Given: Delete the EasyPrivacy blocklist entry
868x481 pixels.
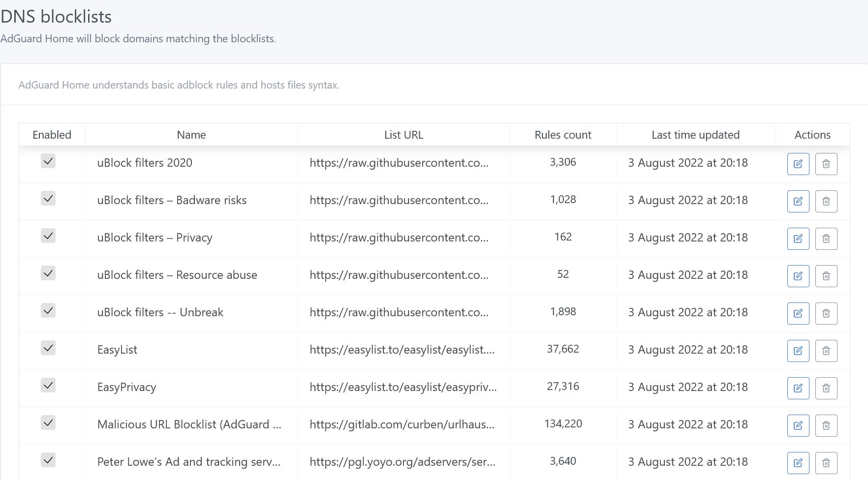Looking at the screenshot, I should (826, 388).
